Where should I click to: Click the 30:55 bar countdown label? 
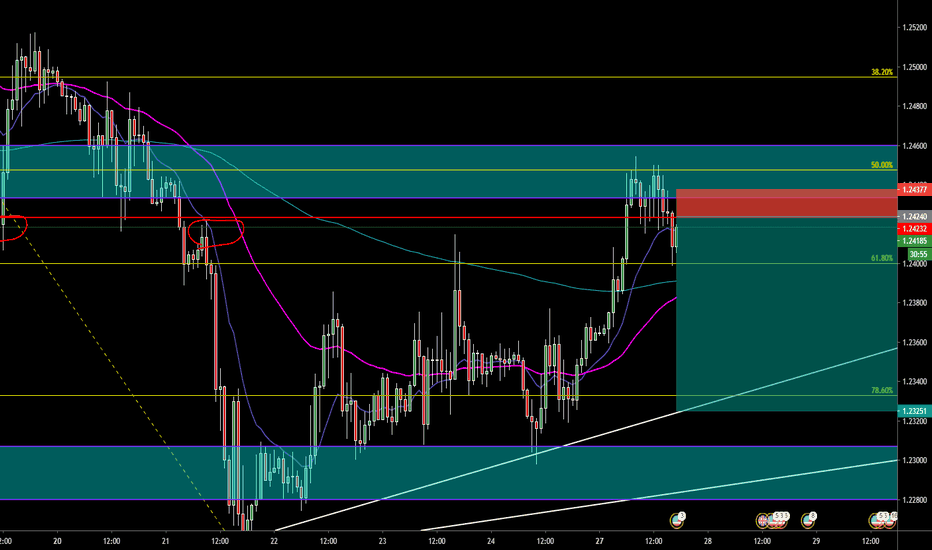pos(918,254)
